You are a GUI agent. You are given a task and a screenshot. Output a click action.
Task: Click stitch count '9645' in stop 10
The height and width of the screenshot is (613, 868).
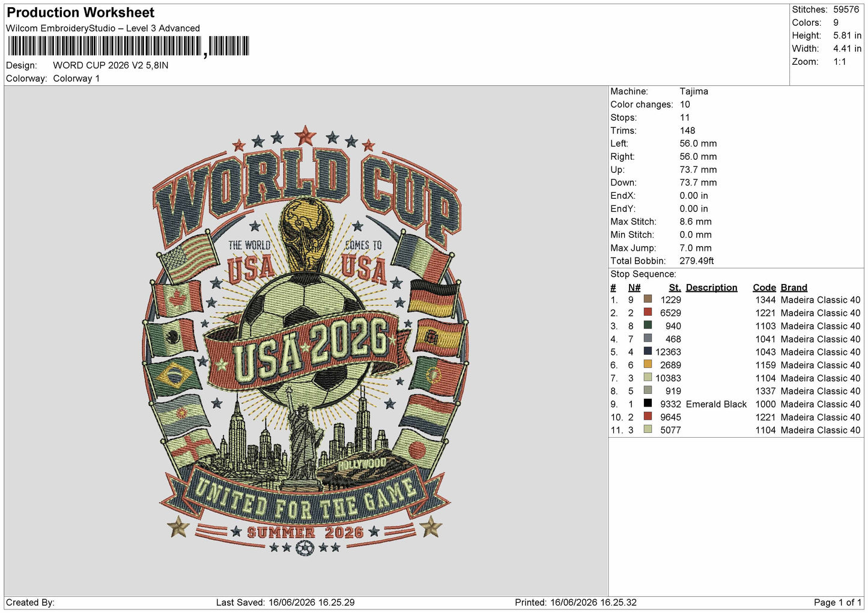[x=670, y=417]
